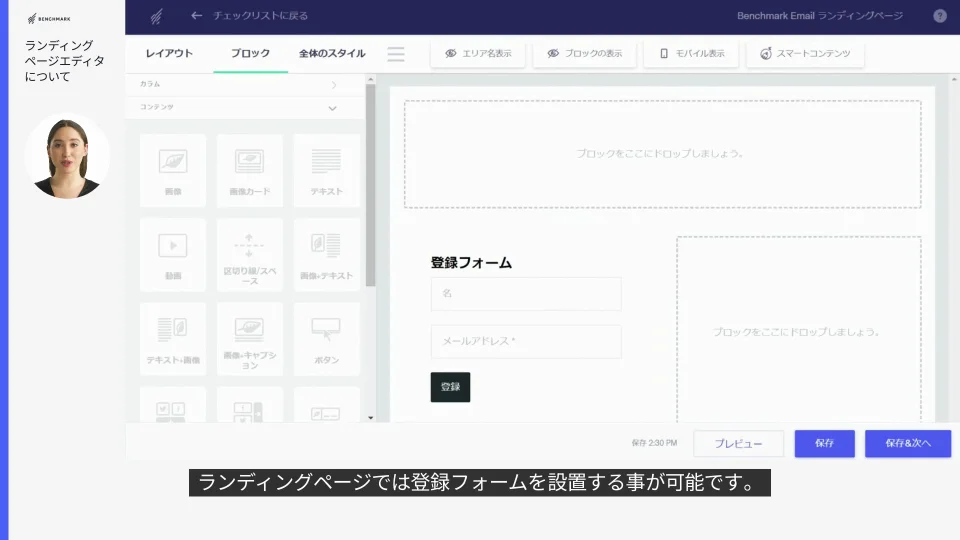The width and height of the screenshot is (960, 540).
Task: Click Benchmark Email ランディングページ title
Action: pos(820,16)
